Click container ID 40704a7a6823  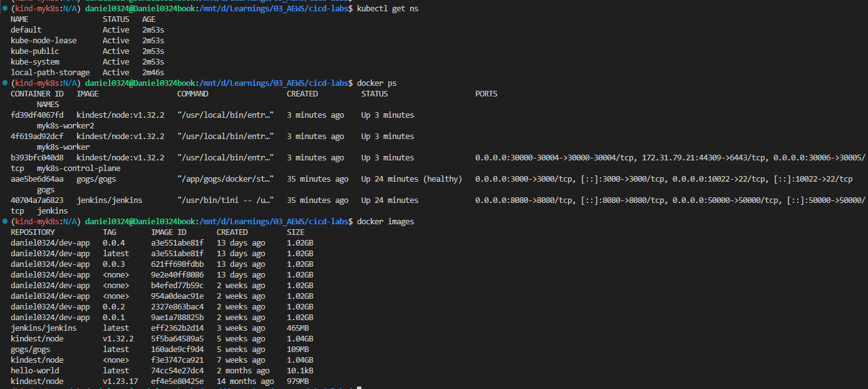tap(37, 200)
